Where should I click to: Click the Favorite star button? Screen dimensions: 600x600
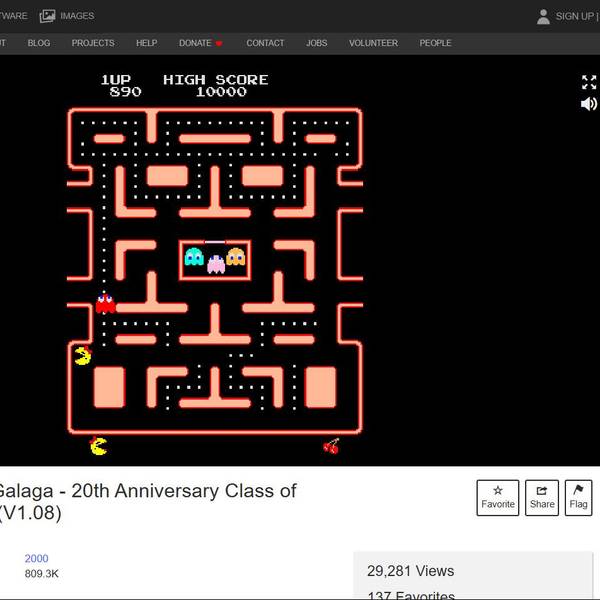coord(498,498)
